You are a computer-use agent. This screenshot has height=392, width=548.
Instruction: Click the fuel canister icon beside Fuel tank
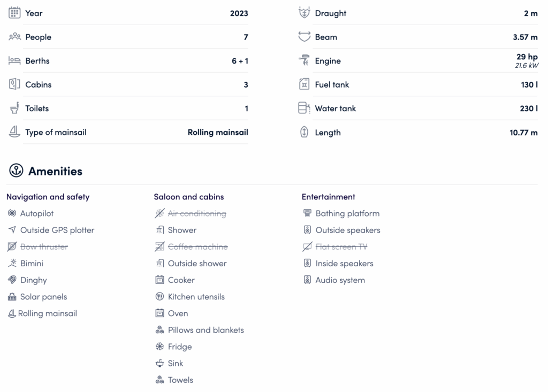[x=304, y=84]
